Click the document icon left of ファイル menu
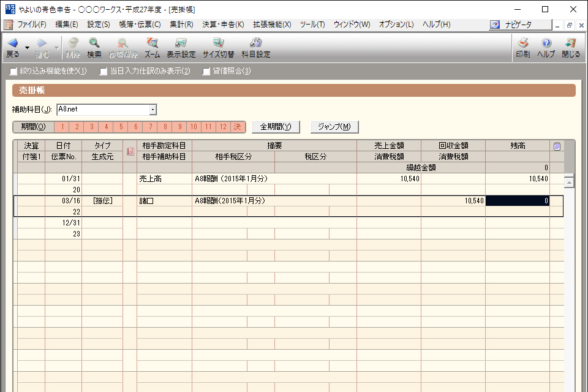The image size is (588, 392). point(8,24)
